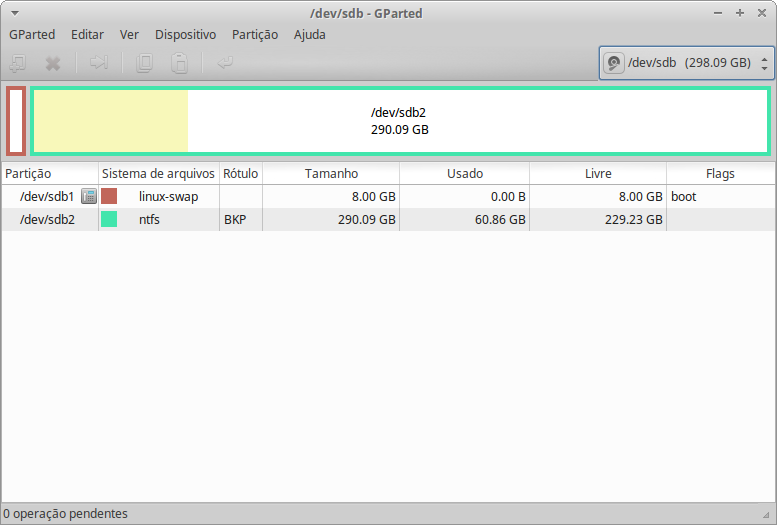Click the Paste partition toolbar icon
Image resolution: width=777 pixels, height=525 pixels.
179,63
